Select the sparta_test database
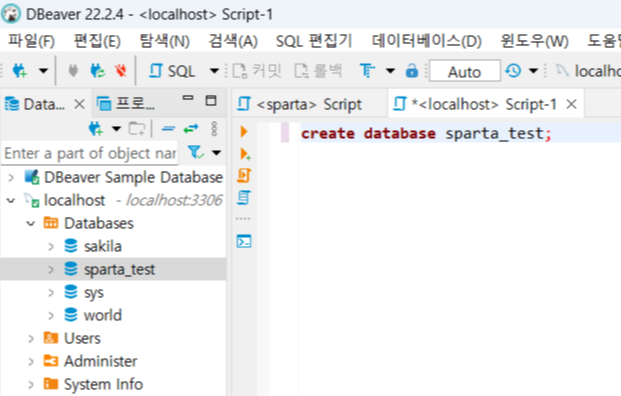The width and height of the screenshot is (621, 396). coord(119,270)
